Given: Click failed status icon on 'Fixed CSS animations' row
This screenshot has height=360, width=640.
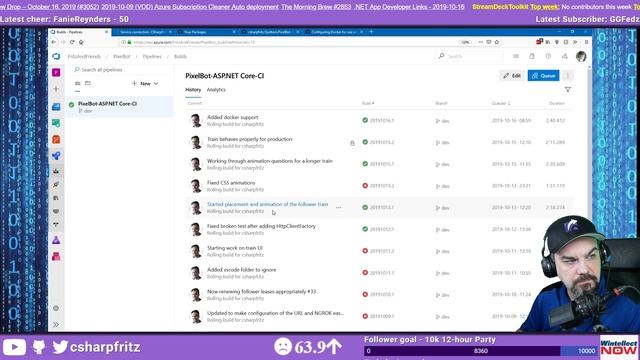Looking at the screenshot, I should 365,185.
